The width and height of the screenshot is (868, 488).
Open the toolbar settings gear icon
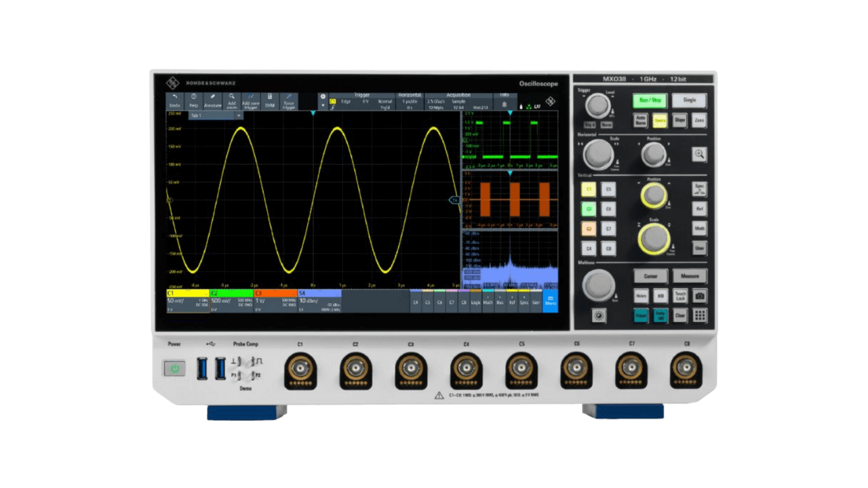click(323, 97)
